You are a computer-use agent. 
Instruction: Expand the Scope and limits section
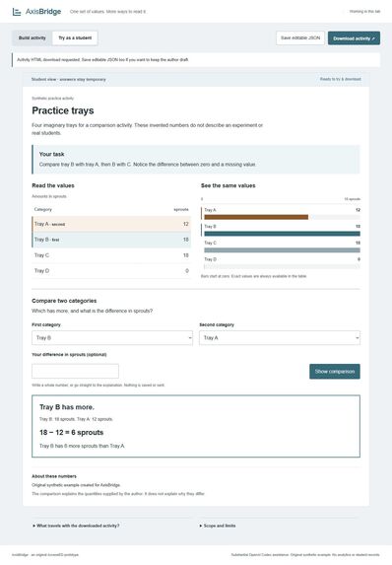pyautogui.click(x=218, y=526)
